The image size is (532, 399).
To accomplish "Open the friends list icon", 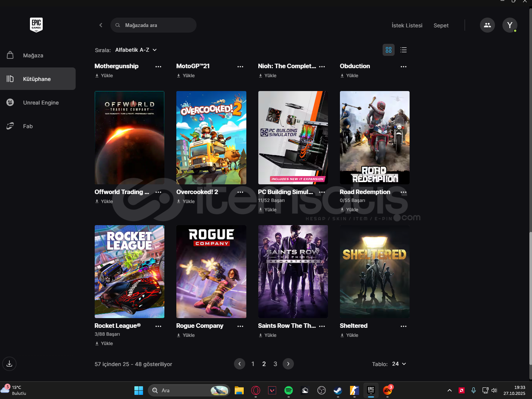I will 487,25.
